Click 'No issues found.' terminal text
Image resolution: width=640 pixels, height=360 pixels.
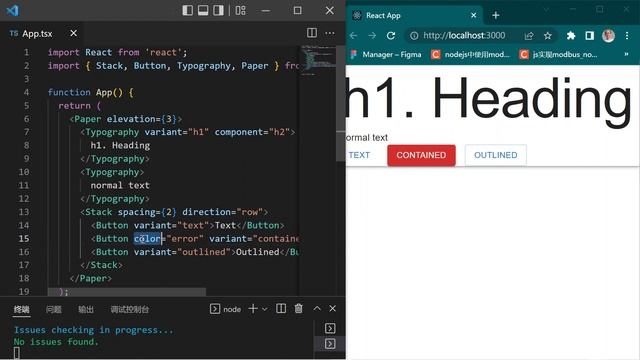click(x=56, y=342)
